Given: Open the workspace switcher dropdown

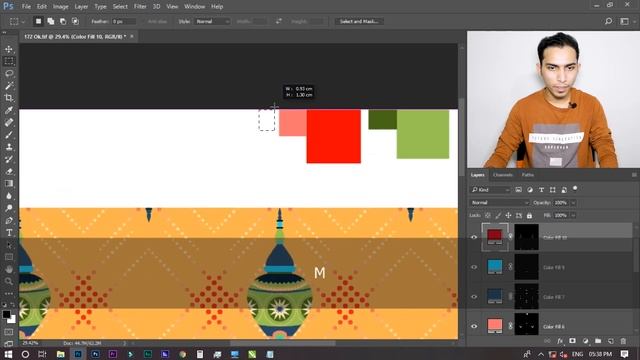Looking at the screenshot, I should 625,21.
